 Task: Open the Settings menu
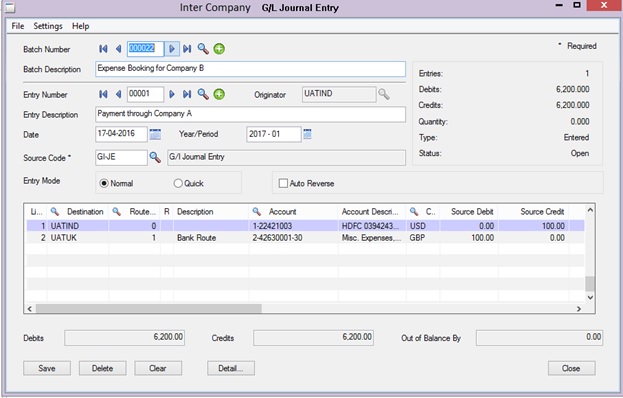point(48,26)
